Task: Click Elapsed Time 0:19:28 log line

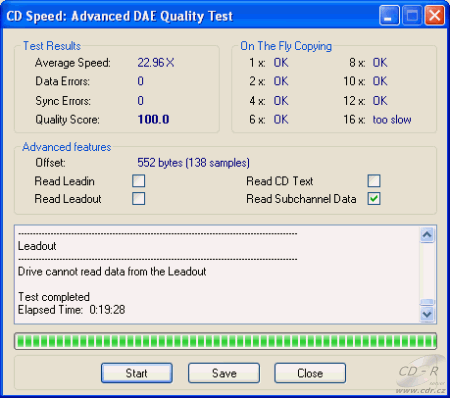Action: (x=71, y=310)
